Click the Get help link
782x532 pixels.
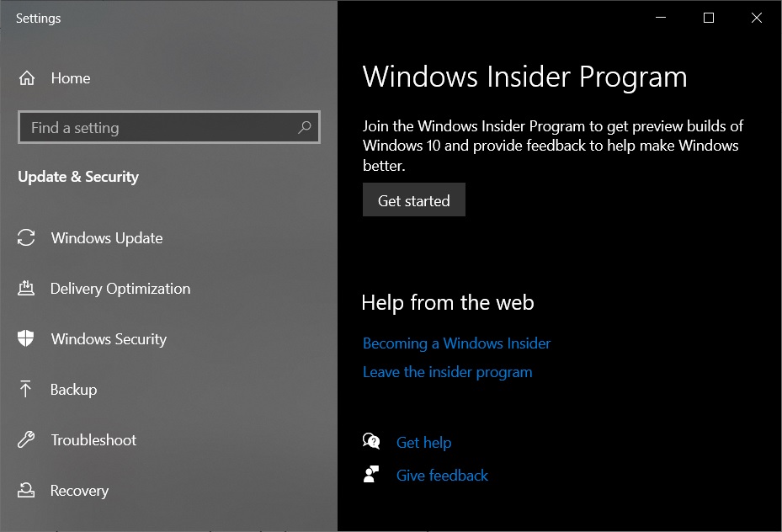pos(424,443)
